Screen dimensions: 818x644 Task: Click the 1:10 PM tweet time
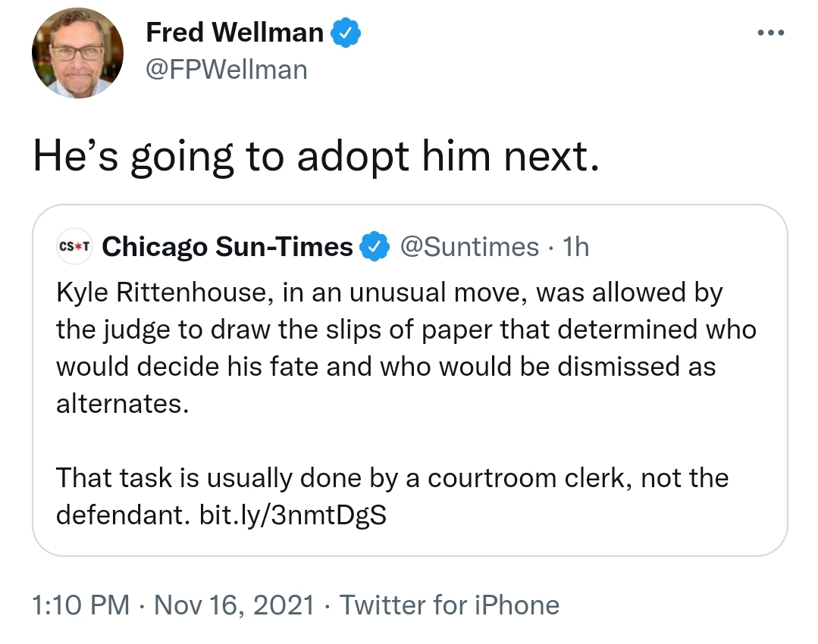[x=81, y=605]
